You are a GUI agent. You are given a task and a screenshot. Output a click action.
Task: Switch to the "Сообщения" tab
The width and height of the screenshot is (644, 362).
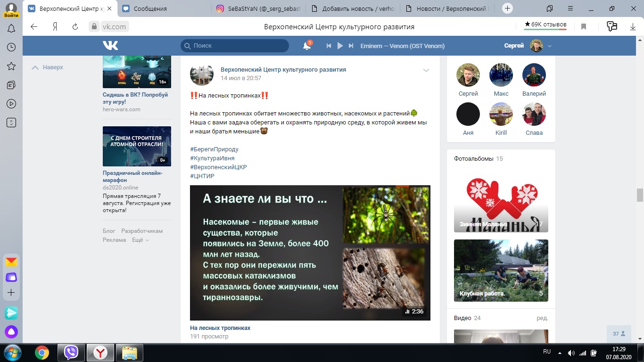coord(164,8)
